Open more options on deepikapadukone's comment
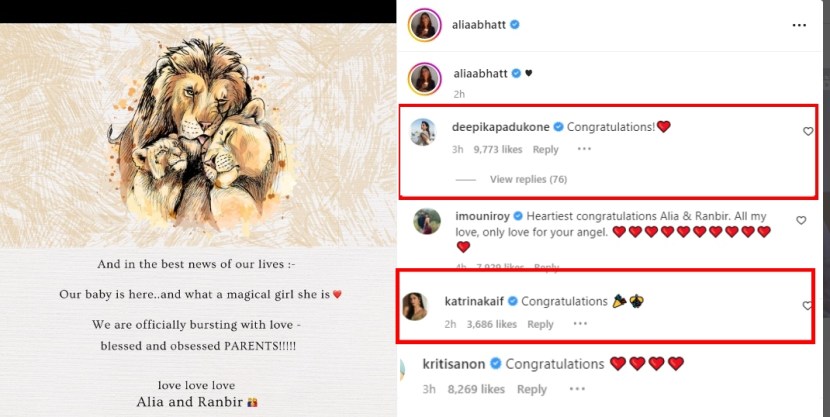830x417 pixels. [x=584, y=149]
